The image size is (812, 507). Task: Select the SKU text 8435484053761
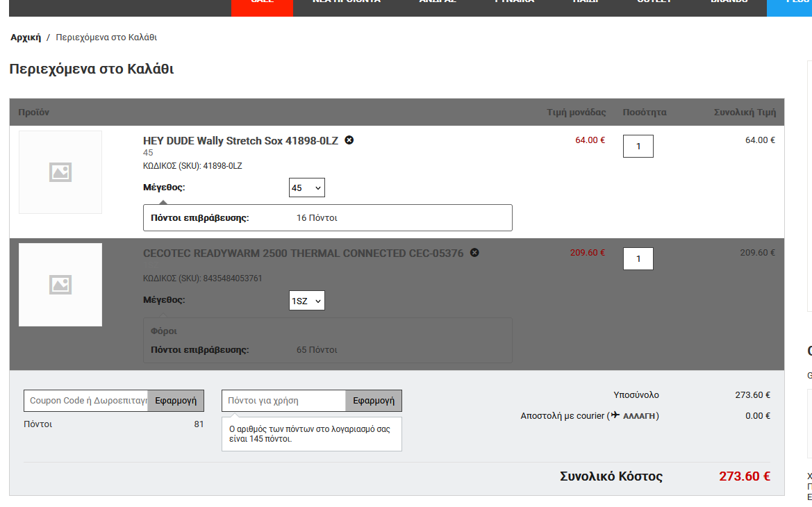[233, 278]
